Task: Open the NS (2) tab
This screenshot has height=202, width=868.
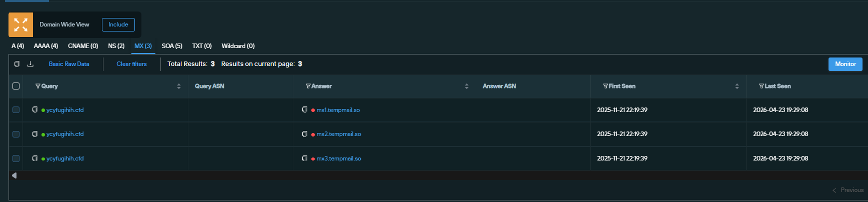Action: click(116, 46)
